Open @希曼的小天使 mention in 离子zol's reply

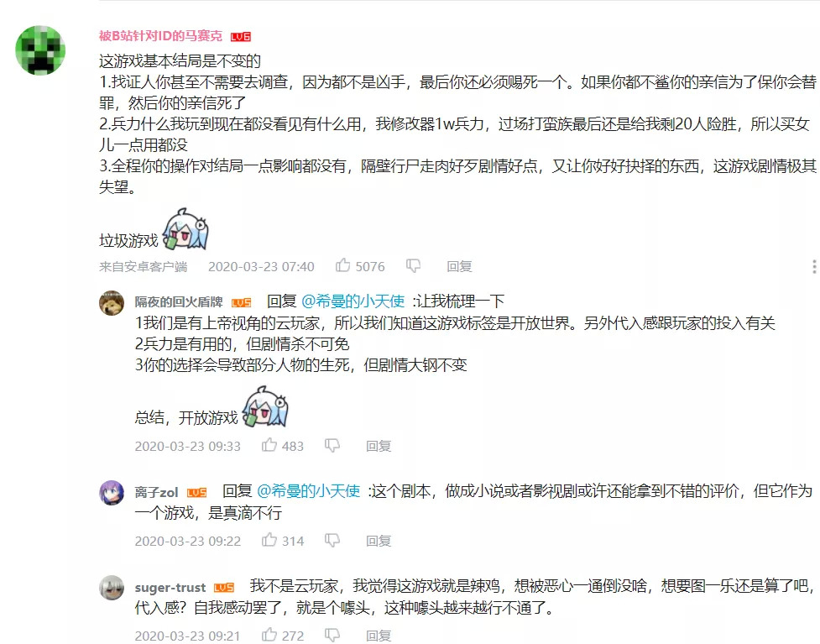click(x=309, y=491)
